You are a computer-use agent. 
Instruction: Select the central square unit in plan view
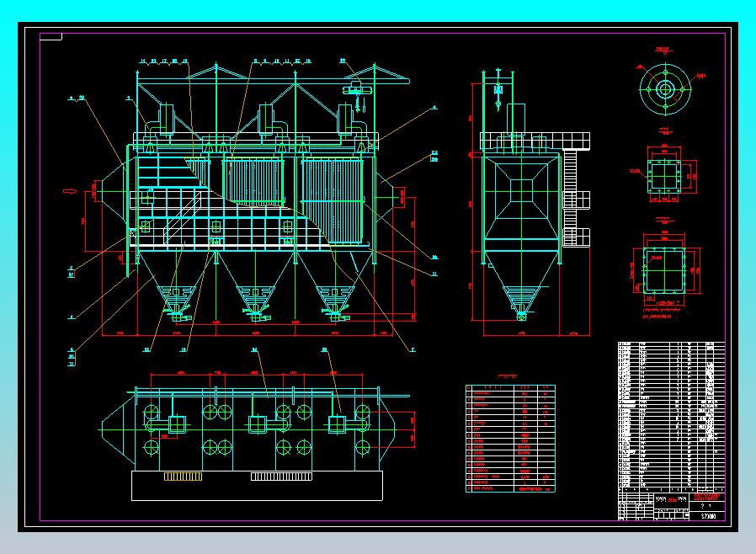pyautogui.click(x=257, y=425)
